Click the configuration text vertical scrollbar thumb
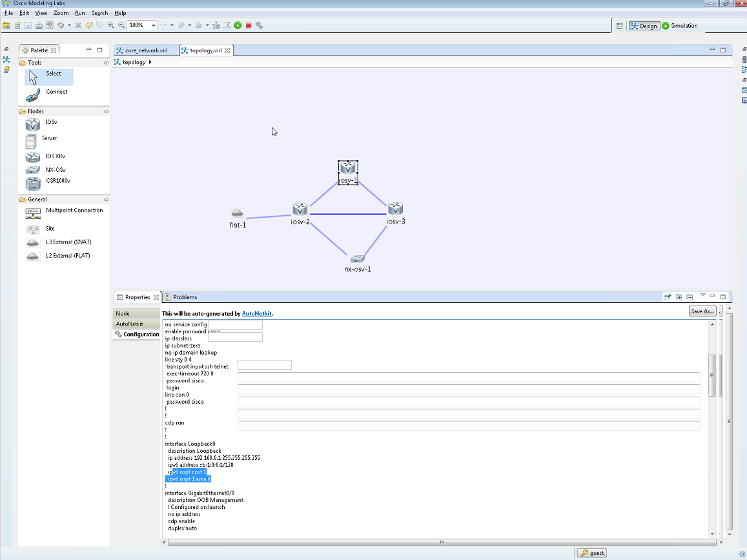Screen dimensions: 747x560 point(712,375)
